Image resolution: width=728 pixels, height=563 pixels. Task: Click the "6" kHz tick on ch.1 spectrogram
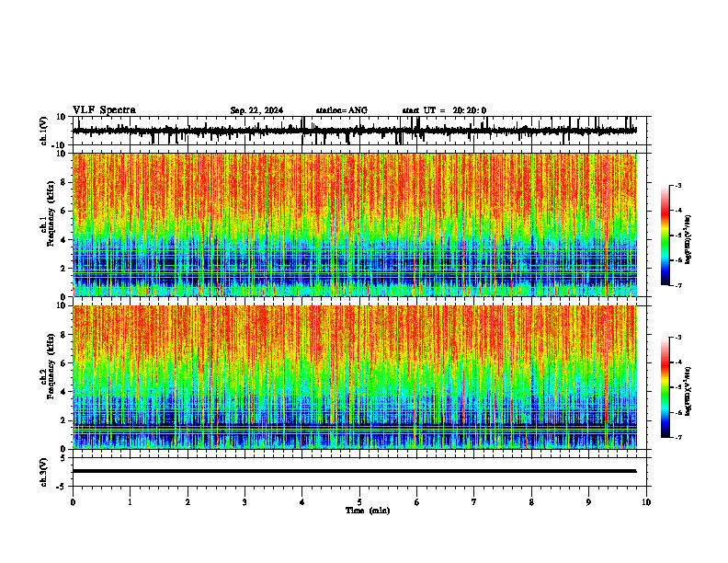pyautogui.click(x=63, y=211)
